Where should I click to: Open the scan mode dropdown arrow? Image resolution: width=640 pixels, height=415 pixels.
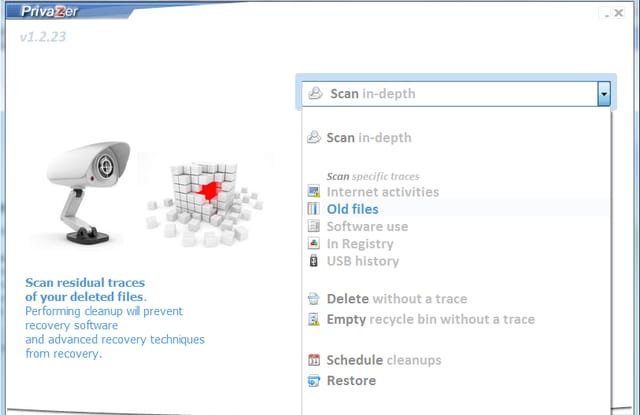604,94
